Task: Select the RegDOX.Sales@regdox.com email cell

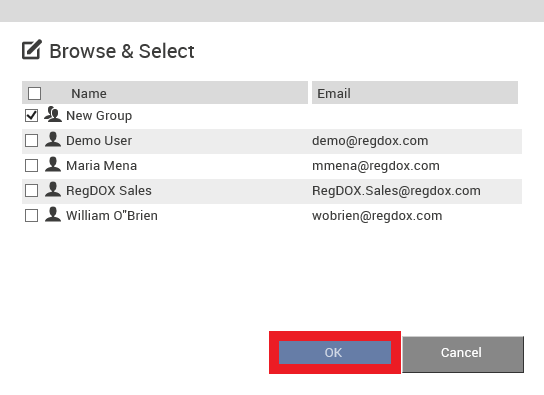Action: [x=396, y=191]
